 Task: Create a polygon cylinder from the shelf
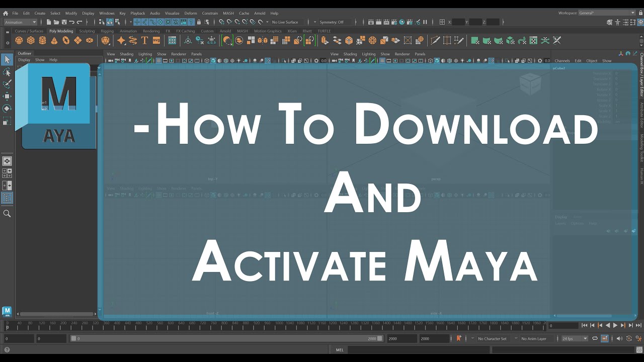click(x=42, y=41)
